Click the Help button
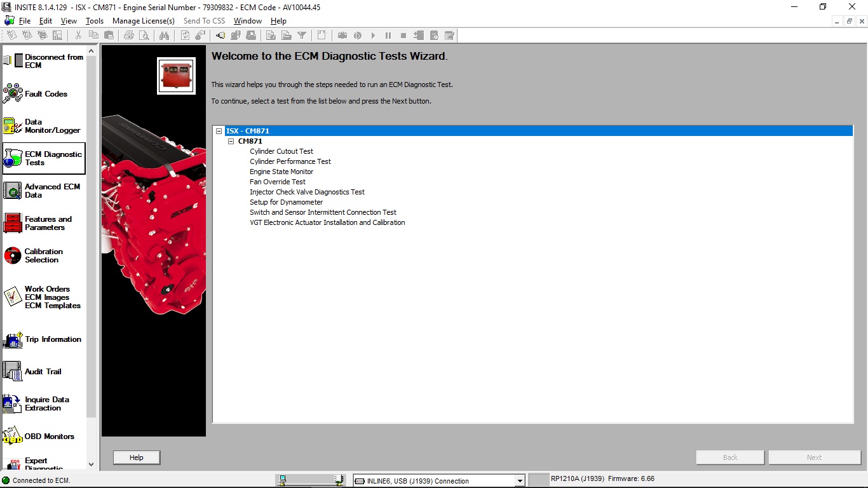 (x=137, y=457)
